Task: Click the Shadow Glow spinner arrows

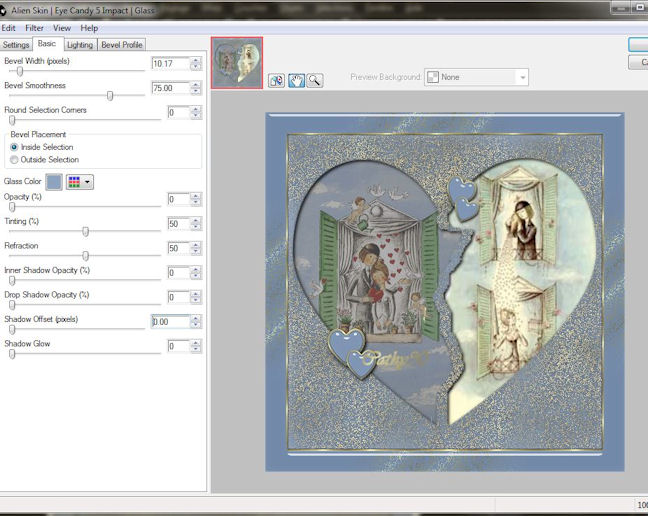Action: (196, 346)
